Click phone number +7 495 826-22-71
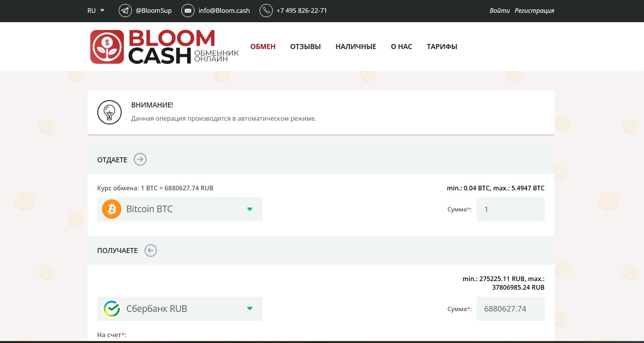Viewport: 644px width, 343px height. tap(302, 11)
